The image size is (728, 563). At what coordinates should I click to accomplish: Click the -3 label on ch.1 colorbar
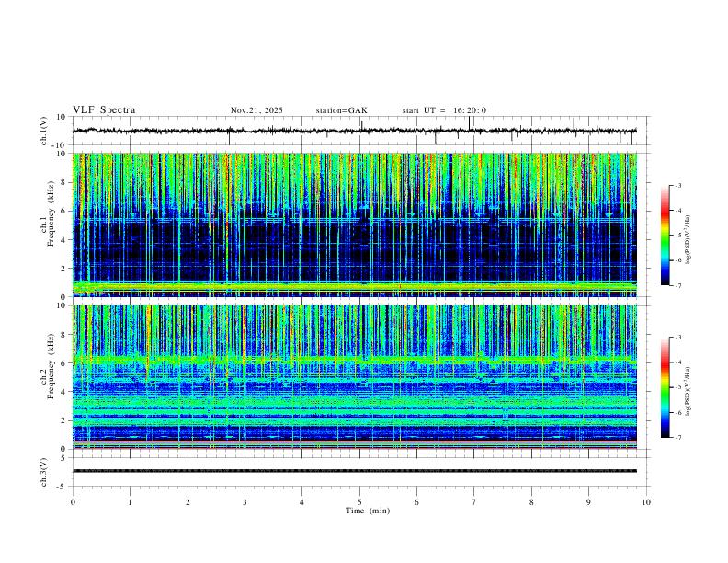[x=677, y=185]
